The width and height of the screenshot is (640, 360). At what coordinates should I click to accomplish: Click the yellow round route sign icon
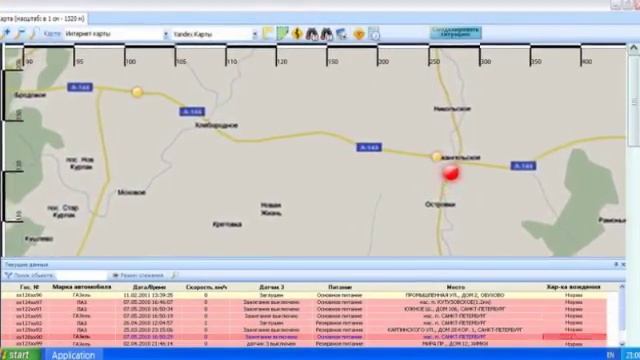(297, 34)
